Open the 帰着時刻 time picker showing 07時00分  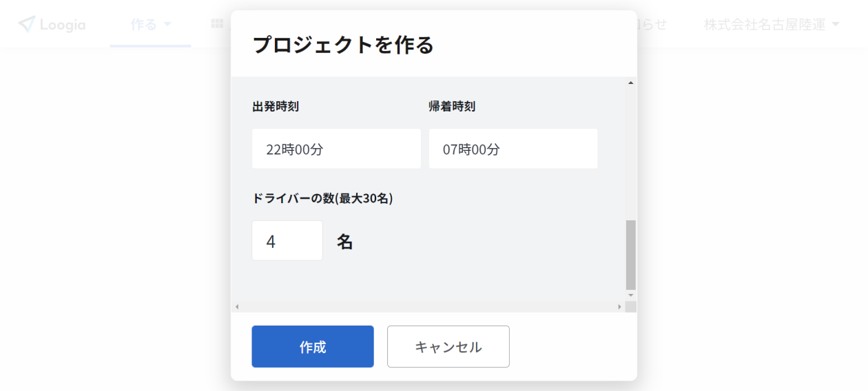click(x=513, y=149)
